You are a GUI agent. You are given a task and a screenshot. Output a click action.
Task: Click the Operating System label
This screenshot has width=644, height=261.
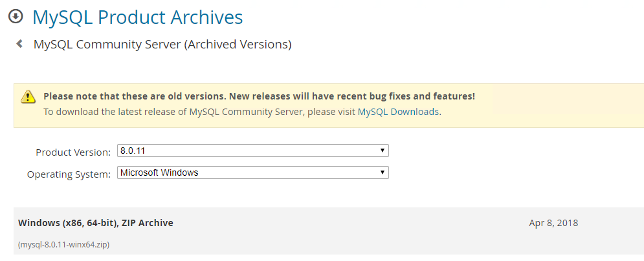point(69,174)
